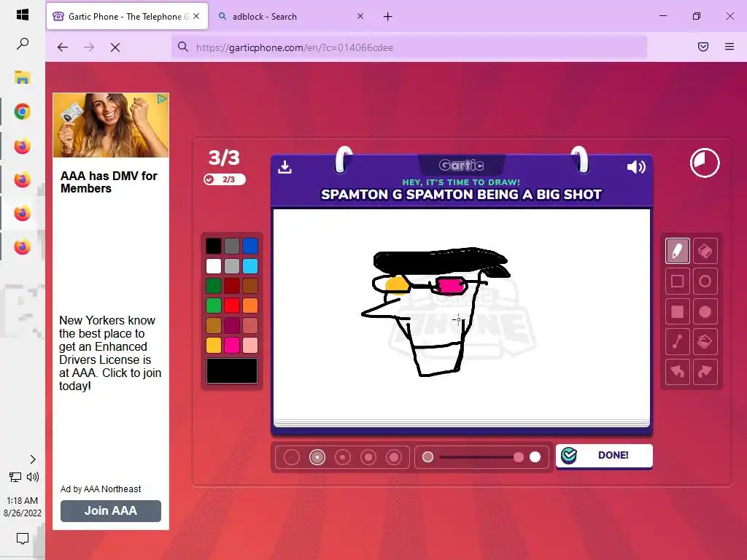
Task: Open Windows search from the taskbar
Action: pyautogui.click(x=23, y=44)
